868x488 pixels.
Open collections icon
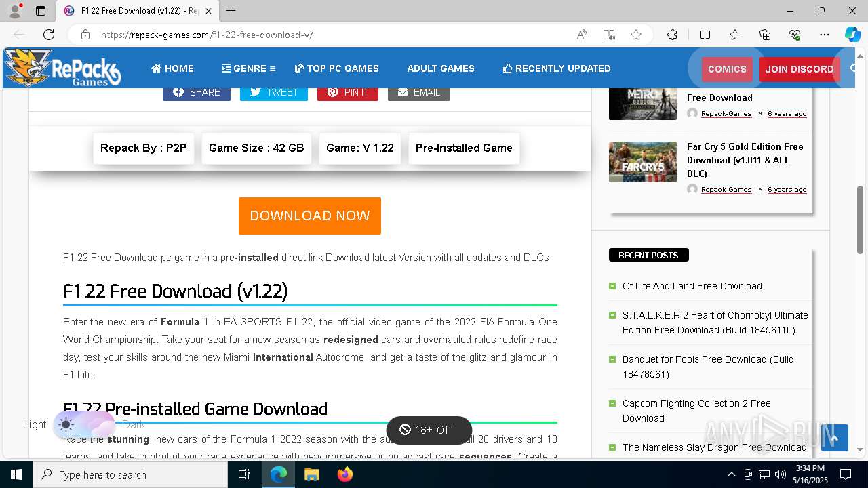pyautogui.click(x=765, y=35)
